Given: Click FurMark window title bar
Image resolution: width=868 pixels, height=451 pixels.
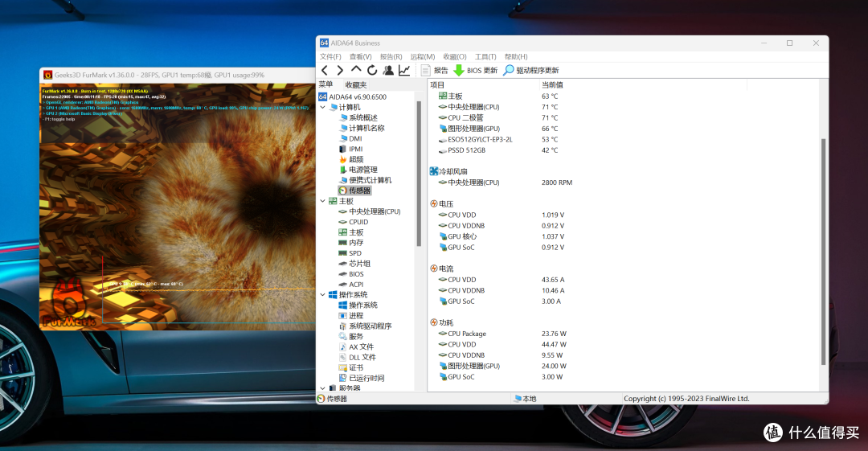Looking at the screenshot, I should [177, 75].
